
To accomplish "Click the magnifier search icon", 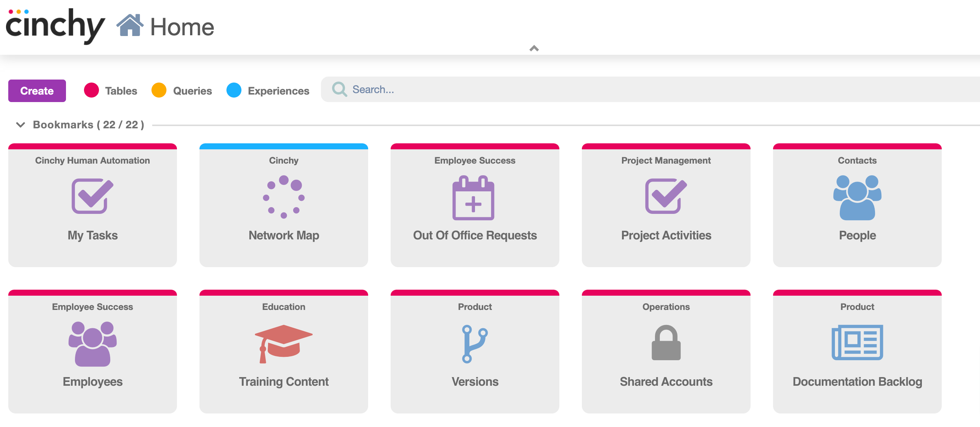I will click(339, 90).
